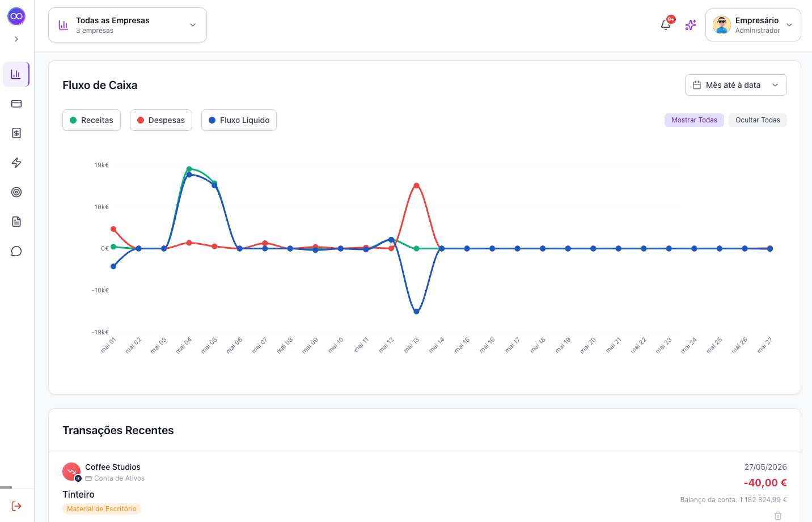
Task: Click the 27/05/2026 transaction date
Action: click(x=766, y=467)
